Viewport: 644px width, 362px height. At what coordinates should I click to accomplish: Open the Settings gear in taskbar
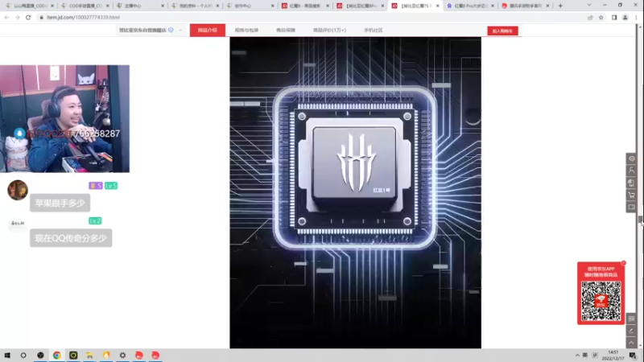point(122,355)
